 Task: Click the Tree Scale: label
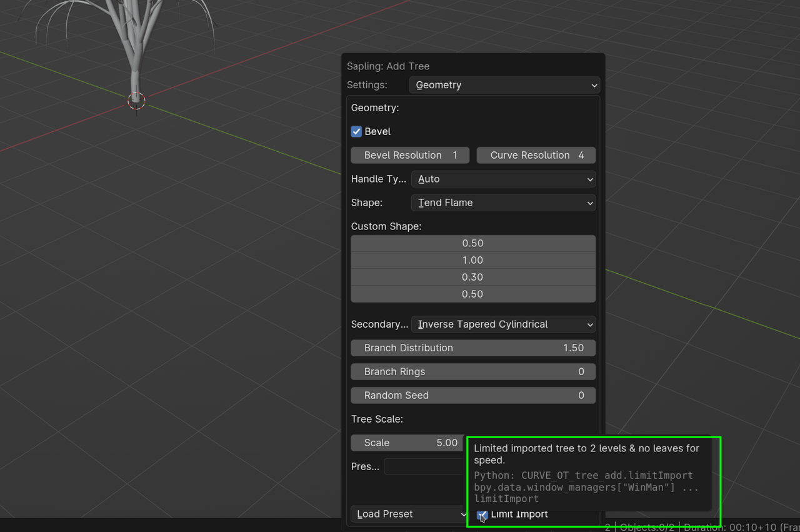(377, 419)
